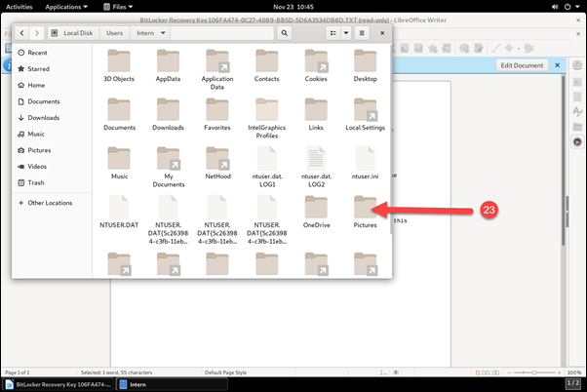Open the Writer sidebar settings gear
587x392 pixels.
[577, 65]
